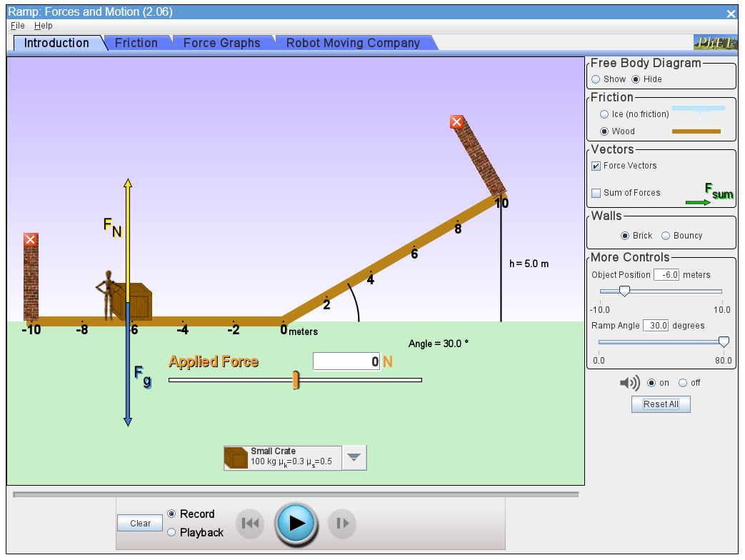Open the Help menu
This screenshot has height=560, width=745.
pos(44,26)
